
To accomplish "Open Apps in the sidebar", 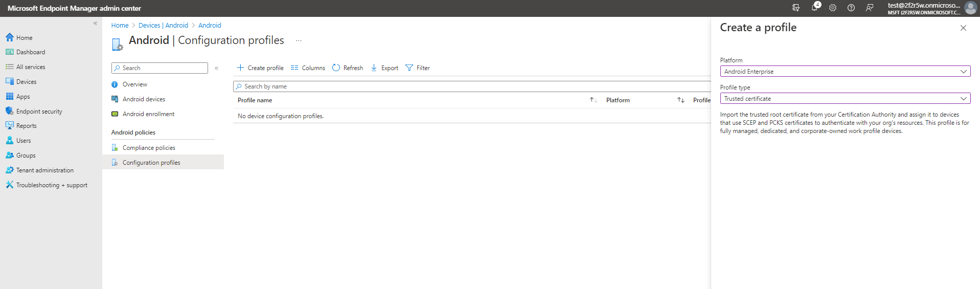I will pos(23,97).
